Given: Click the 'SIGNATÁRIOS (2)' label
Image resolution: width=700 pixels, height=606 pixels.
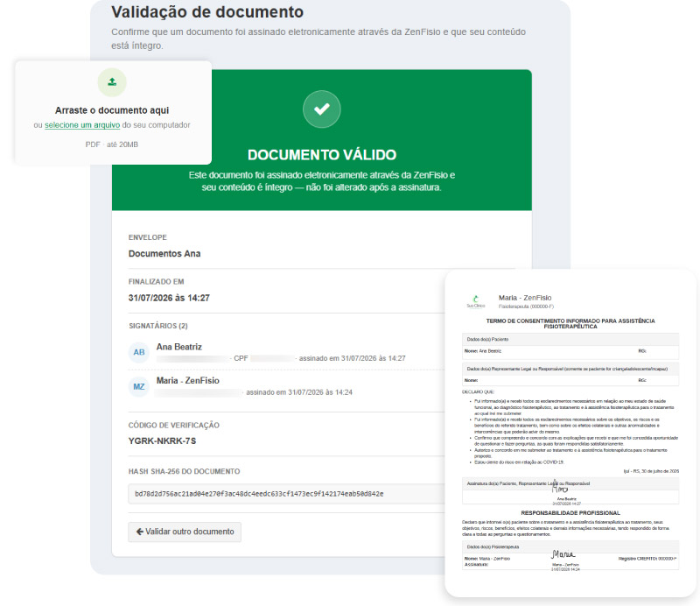Looking at the screenshot, I should point(158,326).
